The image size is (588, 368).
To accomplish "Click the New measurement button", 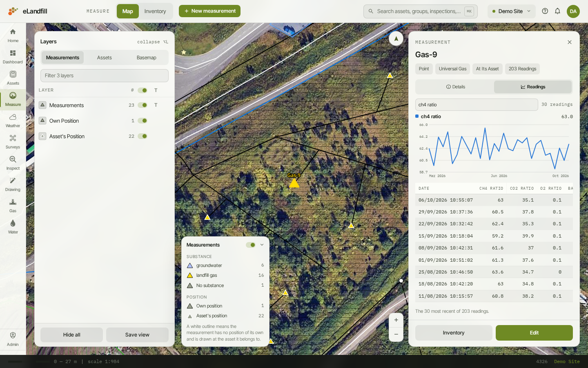I will 209,11.
